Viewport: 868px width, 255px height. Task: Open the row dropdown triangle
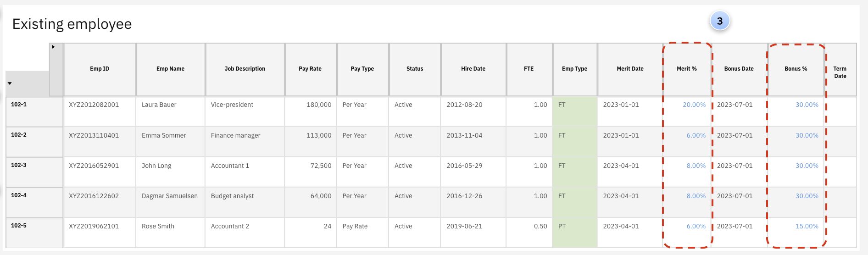[10, 83]
